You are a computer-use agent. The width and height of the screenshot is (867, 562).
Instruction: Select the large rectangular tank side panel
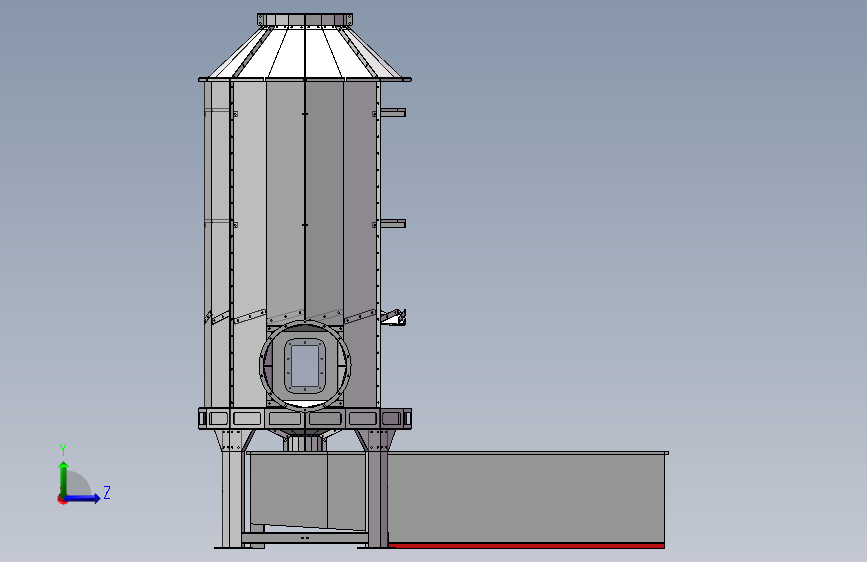tap(526, 498)
